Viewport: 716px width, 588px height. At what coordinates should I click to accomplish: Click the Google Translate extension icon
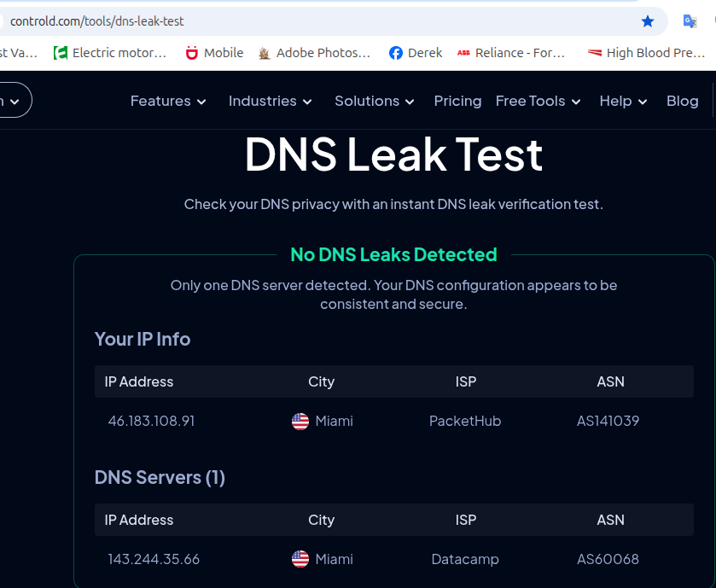pyautogui.click(x=690, y=21)
